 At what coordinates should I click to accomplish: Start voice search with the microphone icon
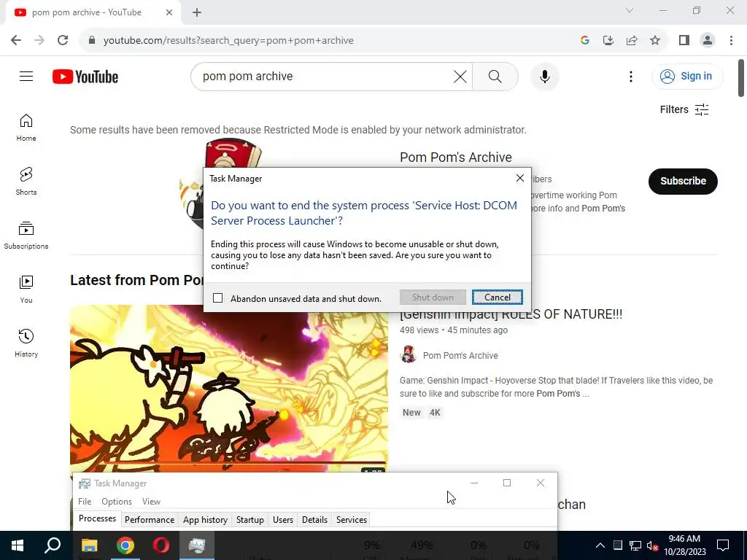pyautogui.click(x=544, y=76)
